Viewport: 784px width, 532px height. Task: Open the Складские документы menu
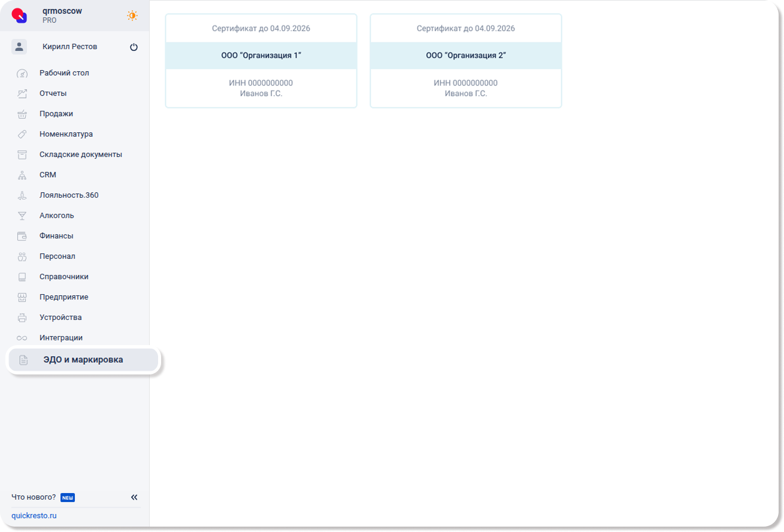coord(80,155)
